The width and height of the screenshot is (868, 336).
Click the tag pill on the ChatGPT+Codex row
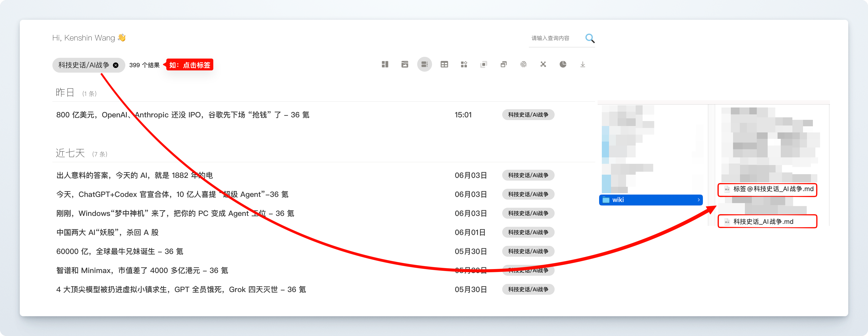point(528,194)
